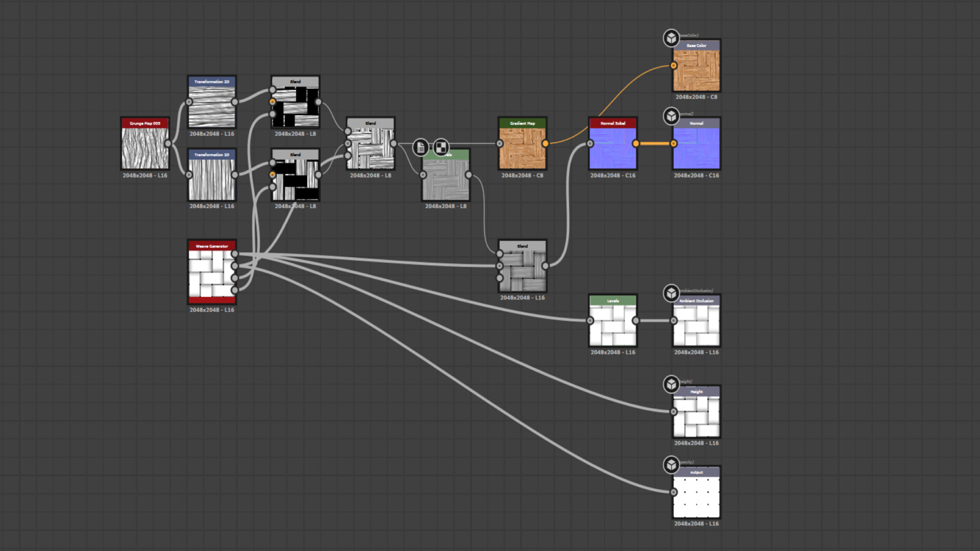Click output connector of horizontal-grain Transformation 2D node
Viewport: 980px width, 551px height.
235,102
